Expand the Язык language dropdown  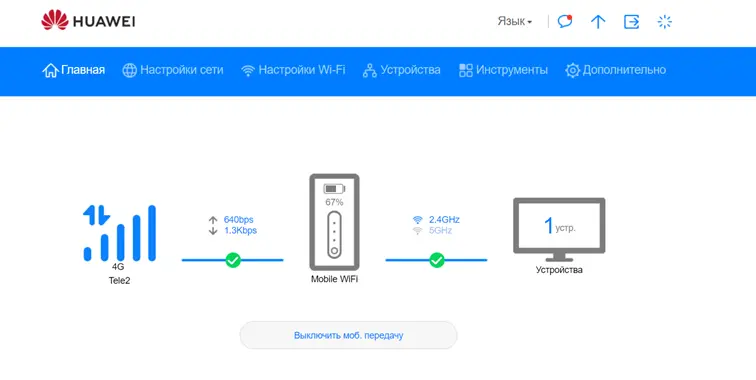click(x=514, y=22)
